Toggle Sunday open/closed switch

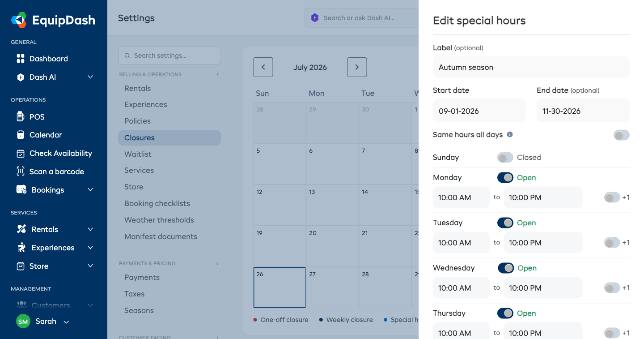coord(505,157)
